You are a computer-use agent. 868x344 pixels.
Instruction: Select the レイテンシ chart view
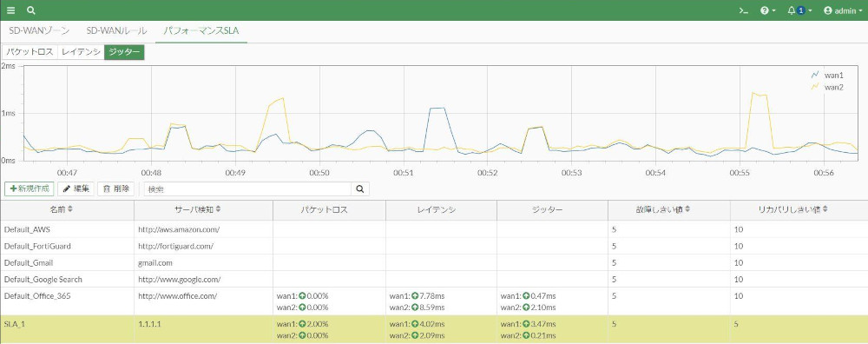[x=81, y=52]
